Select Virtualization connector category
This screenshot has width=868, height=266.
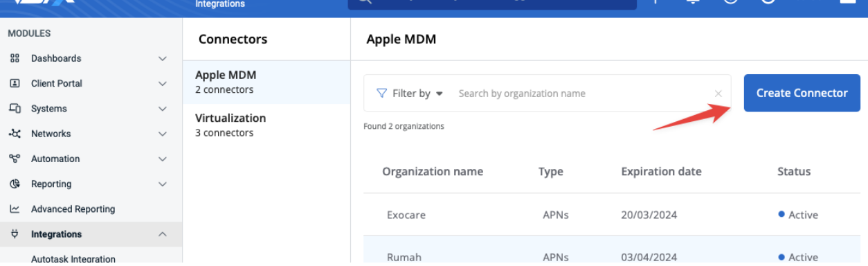pos(266,125)
